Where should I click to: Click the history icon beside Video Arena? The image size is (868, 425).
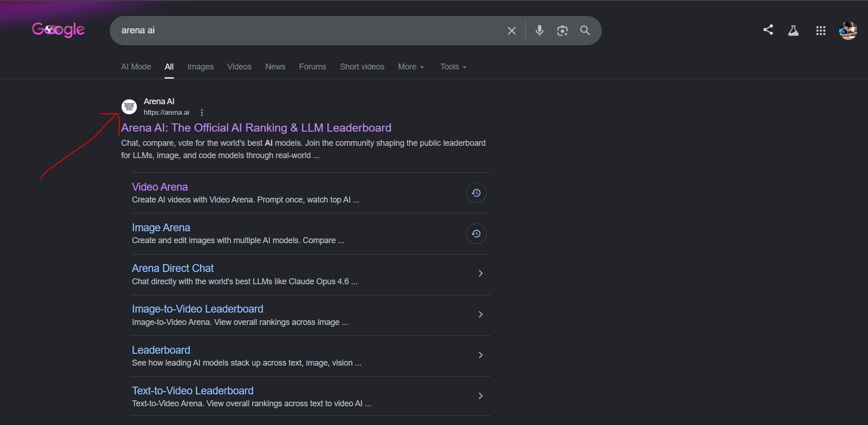click(476, 193)
